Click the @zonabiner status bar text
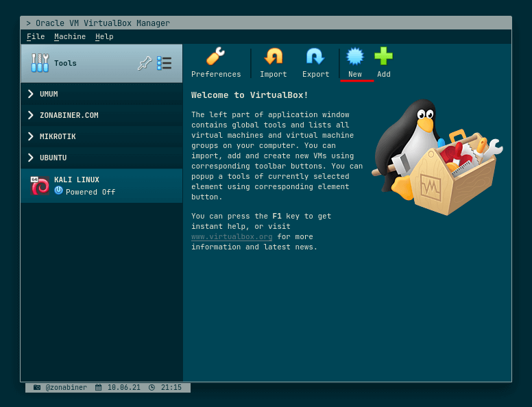This screenshot has height=407, width=532. tap(66, 387)
